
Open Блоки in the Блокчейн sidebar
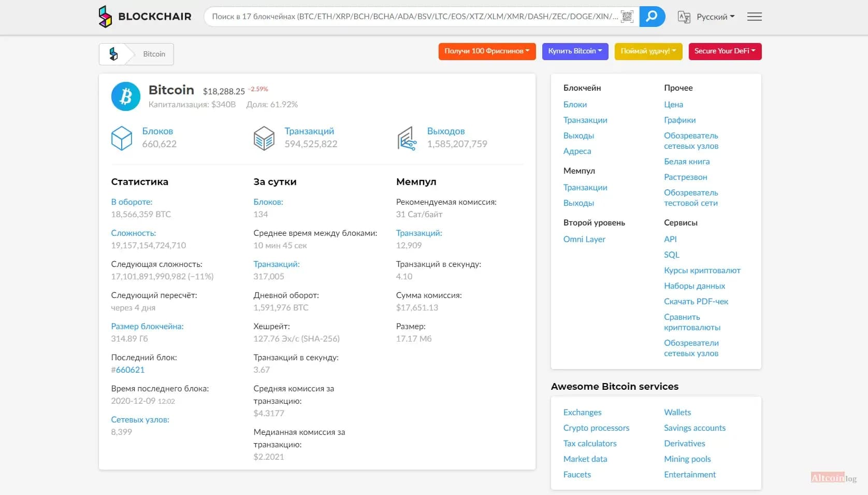(x=575, y=105)
